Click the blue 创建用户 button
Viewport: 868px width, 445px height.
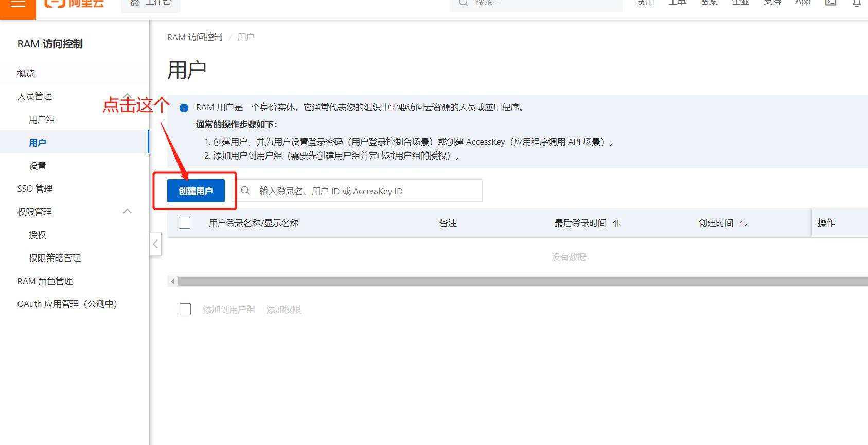196,191
